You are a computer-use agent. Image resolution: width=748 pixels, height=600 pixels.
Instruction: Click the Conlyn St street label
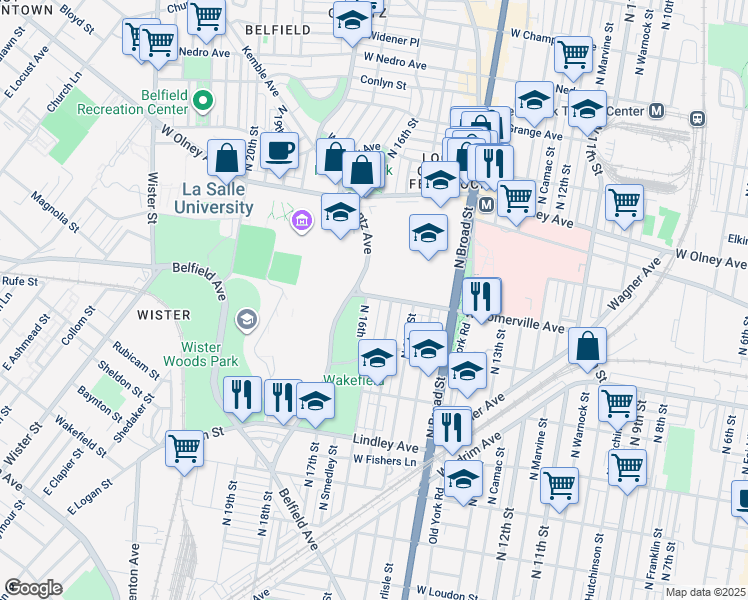383,82
